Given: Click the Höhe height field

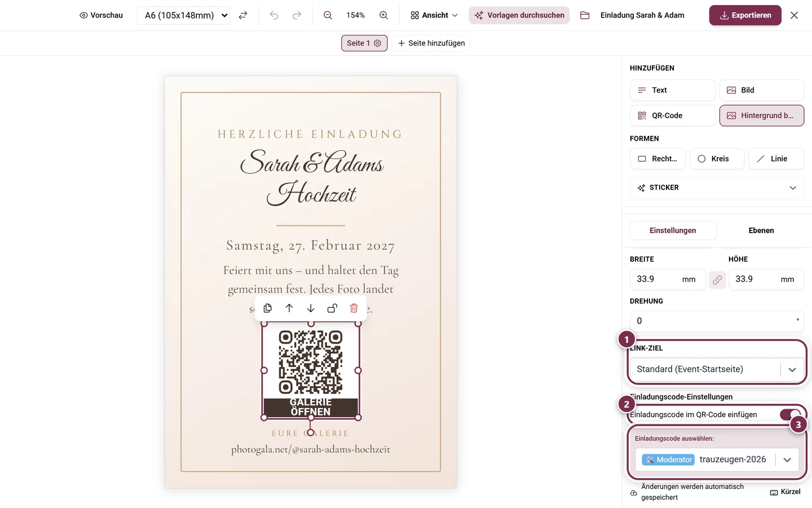Looking at the screenshot, I should click(766, 279).
